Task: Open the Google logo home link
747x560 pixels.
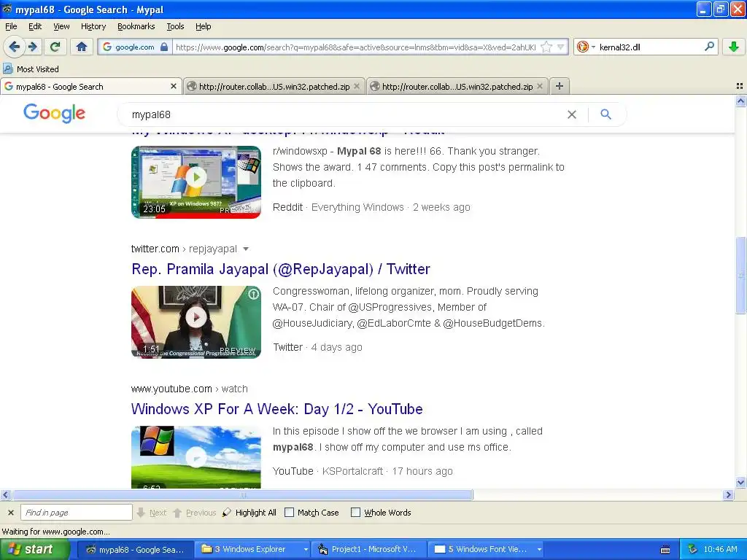Action: [54, 113]
